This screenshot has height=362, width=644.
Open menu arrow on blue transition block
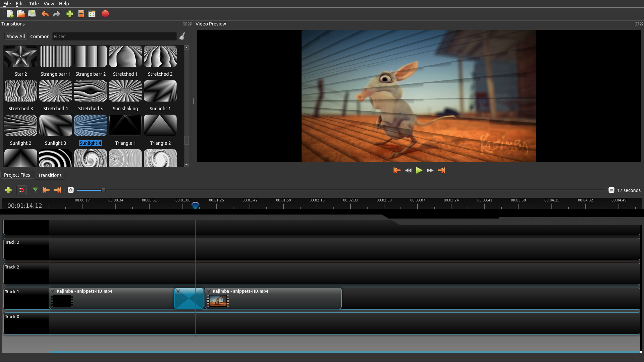tap(178, 291)
